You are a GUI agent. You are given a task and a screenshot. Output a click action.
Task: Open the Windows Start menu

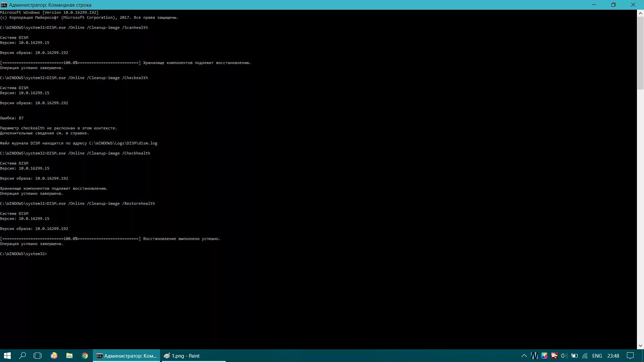point(7,356)
